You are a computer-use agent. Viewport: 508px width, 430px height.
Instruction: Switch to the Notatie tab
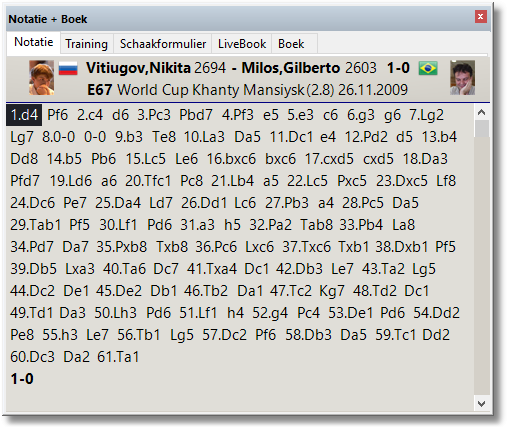tap(33, 42)
